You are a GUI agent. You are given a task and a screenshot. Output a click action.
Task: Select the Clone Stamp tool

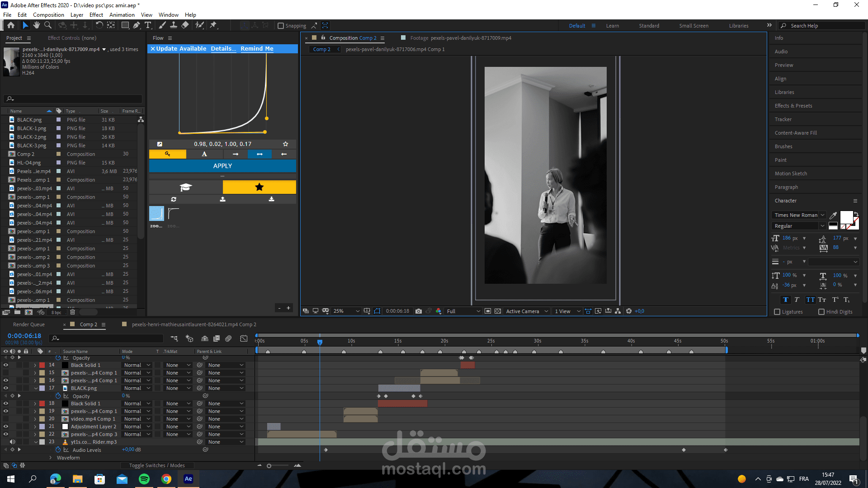(173, 25)
